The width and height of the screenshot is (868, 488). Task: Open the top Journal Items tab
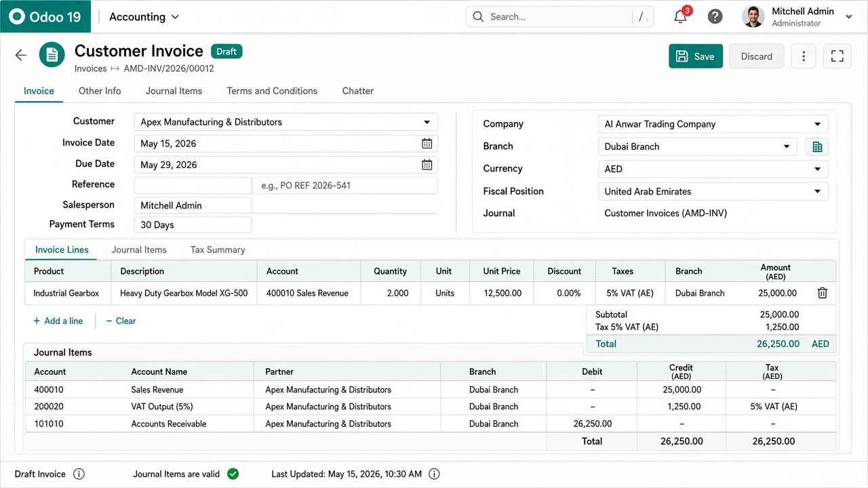pos(174,91)
